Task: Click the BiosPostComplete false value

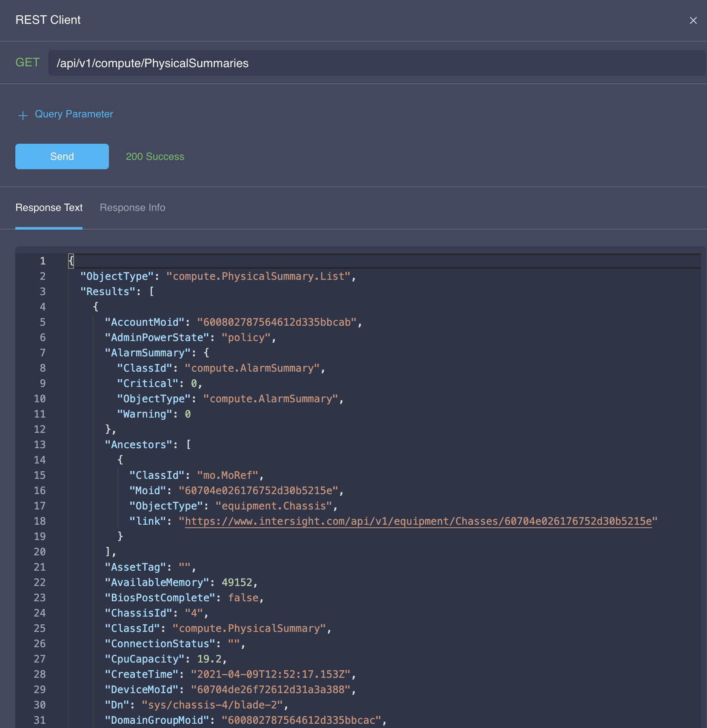Action: point(243,598)
